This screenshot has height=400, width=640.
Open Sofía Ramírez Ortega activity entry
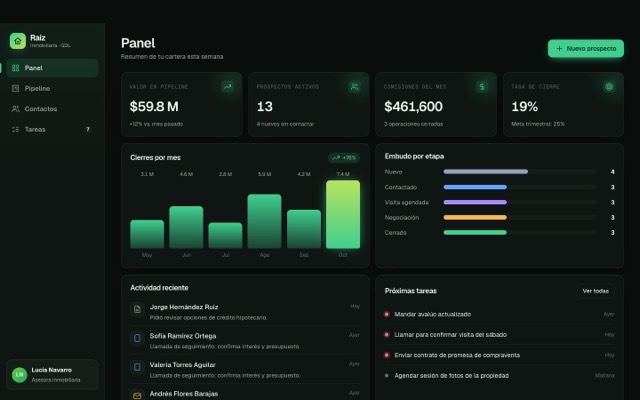[245, 341]
